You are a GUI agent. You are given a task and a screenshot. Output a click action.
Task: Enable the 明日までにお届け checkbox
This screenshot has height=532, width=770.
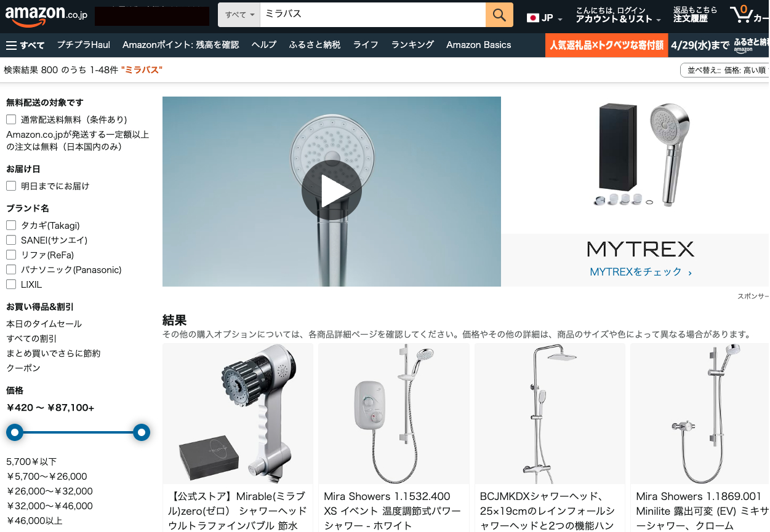coord(11,186)
